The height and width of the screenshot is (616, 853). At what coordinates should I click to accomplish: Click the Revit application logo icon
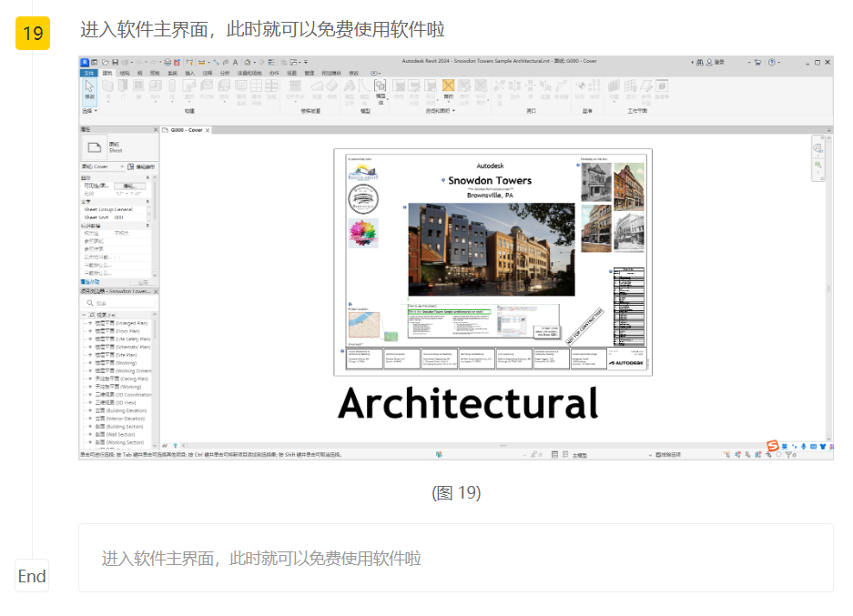click(x=85, y=62)
